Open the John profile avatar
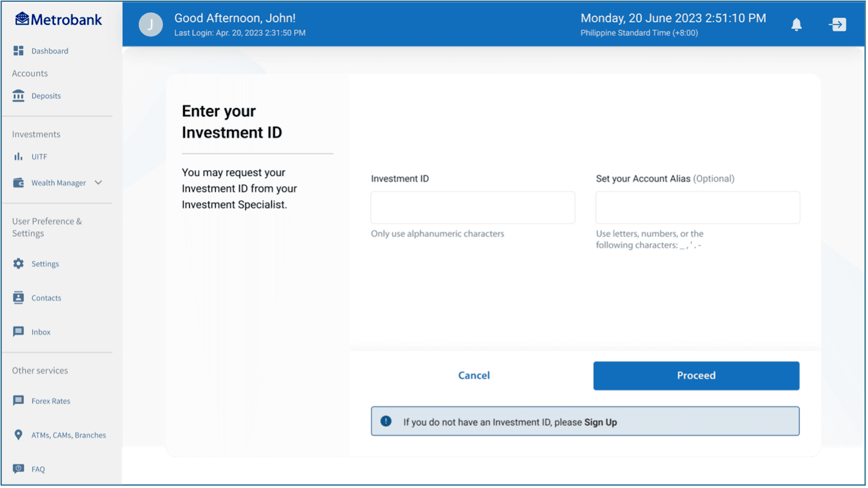The image size is (868, 488). 151,24
